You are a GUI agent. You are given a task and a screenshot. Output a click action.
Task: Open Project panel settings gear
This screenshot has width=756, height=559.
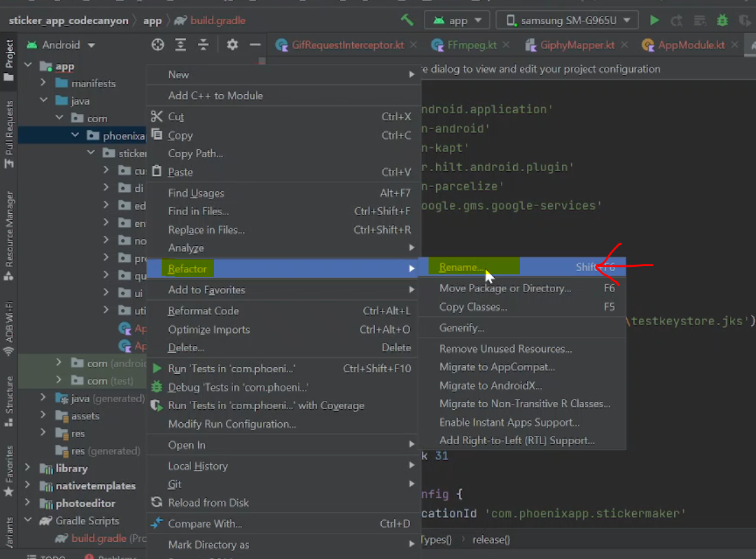[233, 45]
